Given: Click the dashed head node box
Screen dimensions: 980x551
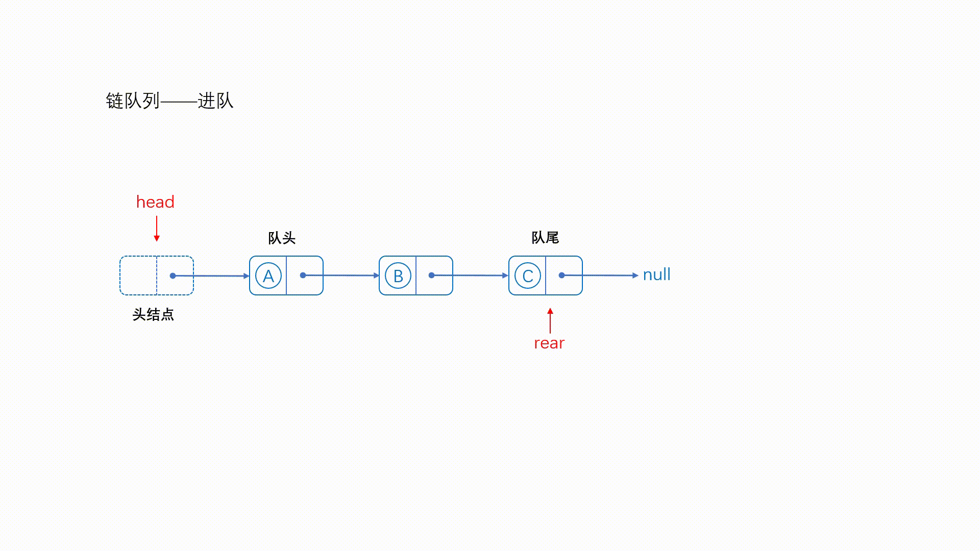Looking at the screenshot, I should point(156,274).
